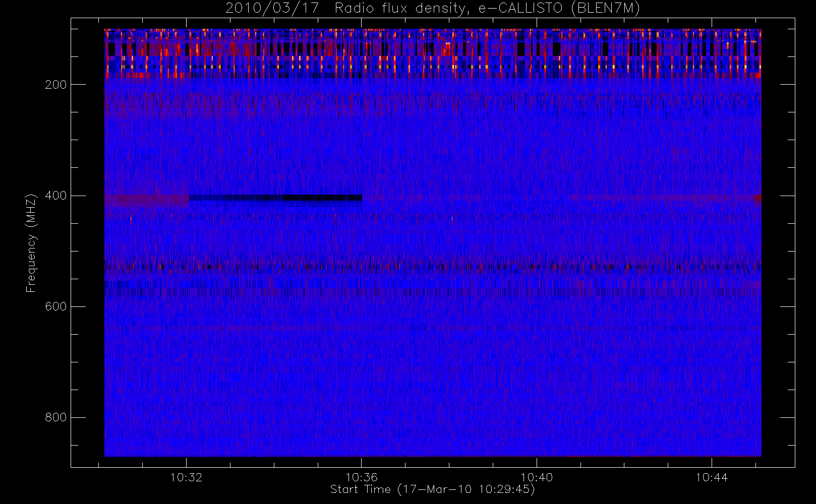Select the 400 frequency tick label
Viewport: 816px width, 504px height.
tap(55, 196)
